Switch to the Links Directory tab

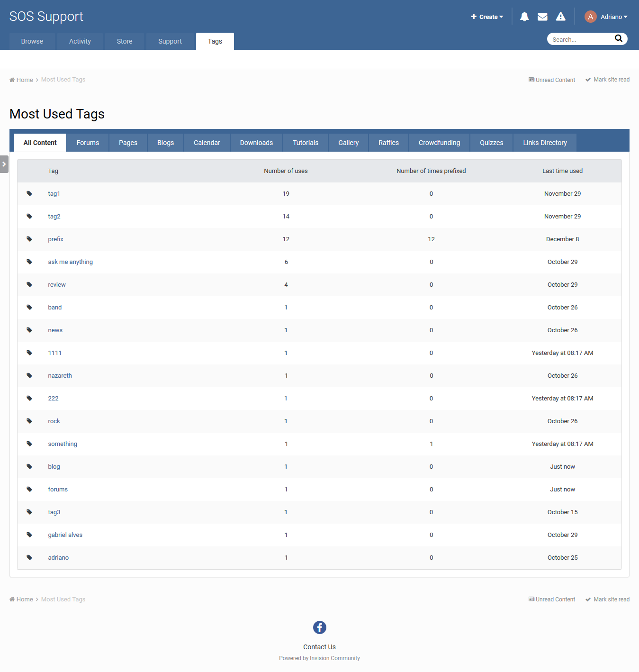point(545,143)
